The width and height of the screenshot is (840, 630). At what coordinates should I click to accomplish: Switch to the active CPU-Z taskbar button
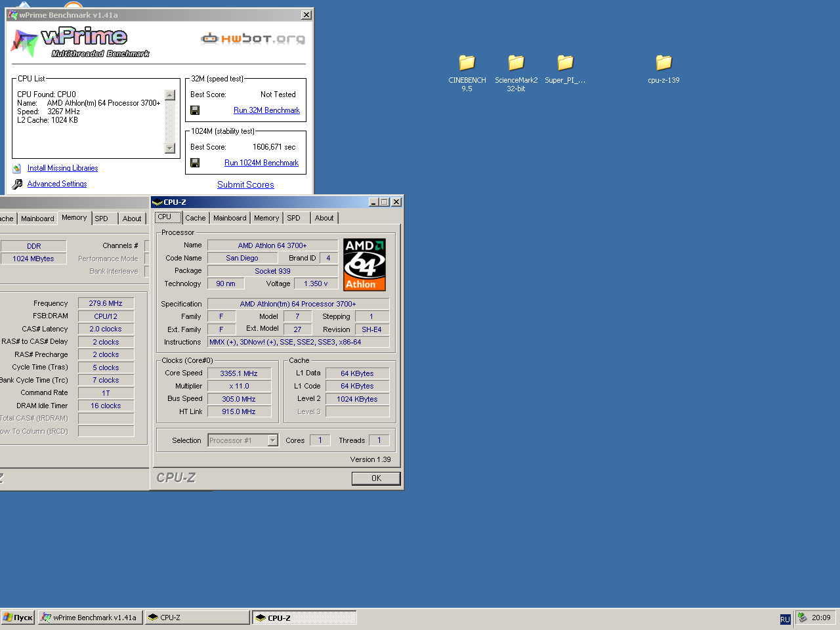(x=304, y=618)
